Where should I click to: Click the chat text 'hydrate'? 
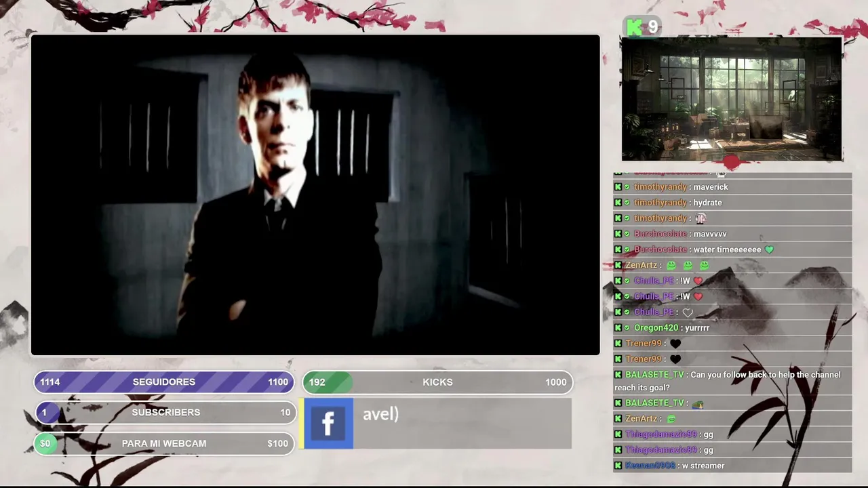coord(707,203)
